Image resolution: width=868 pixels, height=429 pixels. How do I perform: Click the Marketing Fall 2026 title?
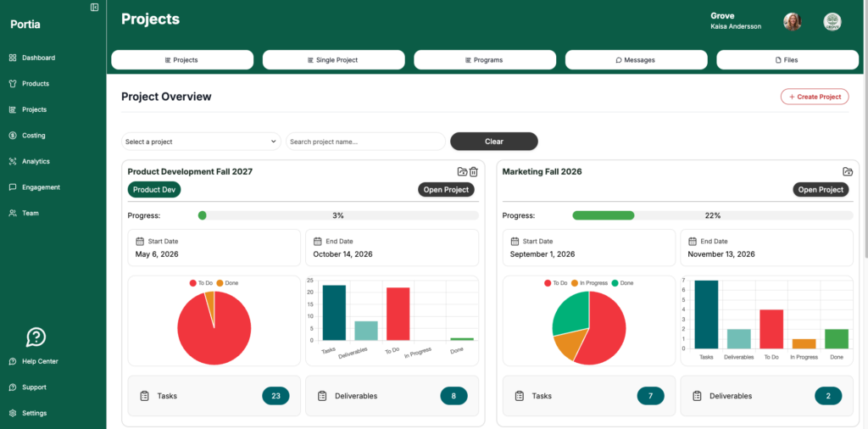(542, 171)
